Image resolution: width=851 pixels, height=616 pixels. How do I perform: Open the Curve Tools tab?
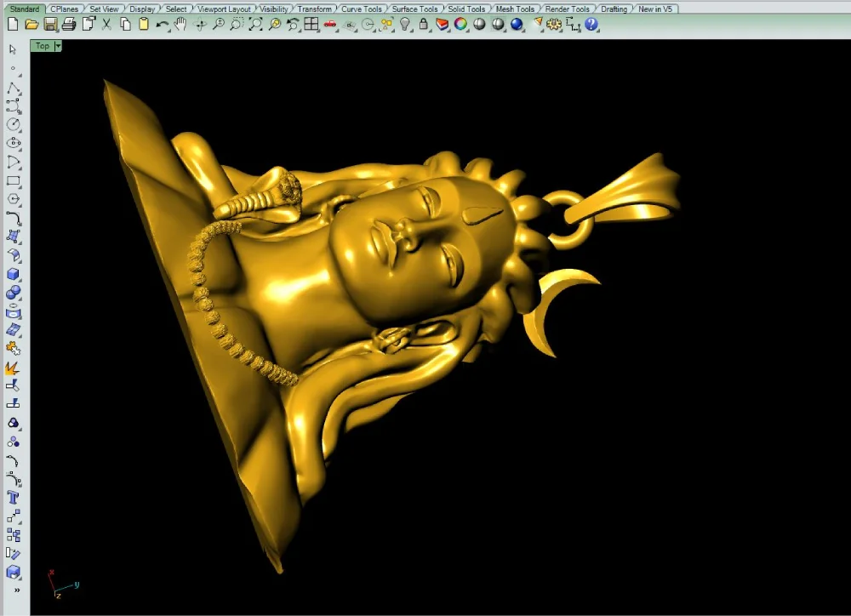point(361,9)
